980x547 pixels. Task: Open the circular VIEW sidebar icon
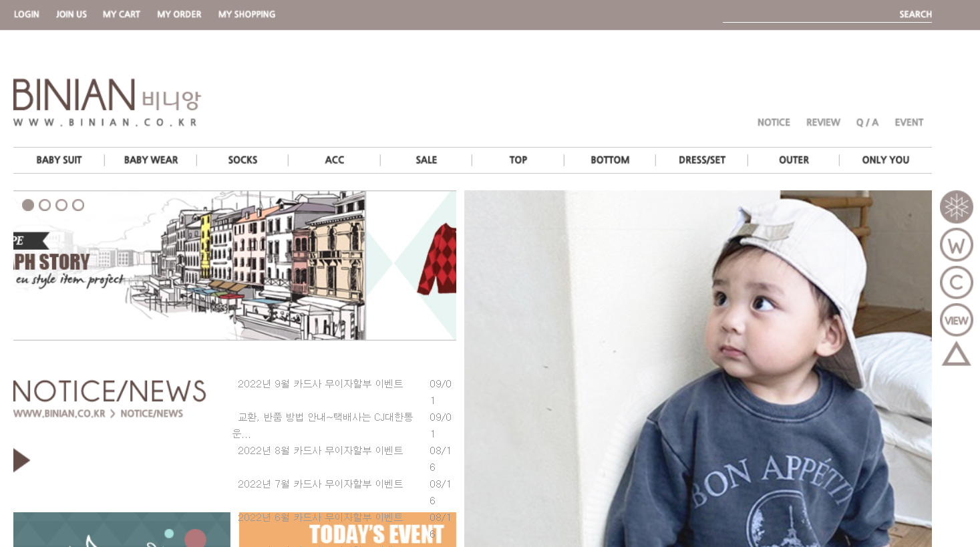click(x=956, y=321)
